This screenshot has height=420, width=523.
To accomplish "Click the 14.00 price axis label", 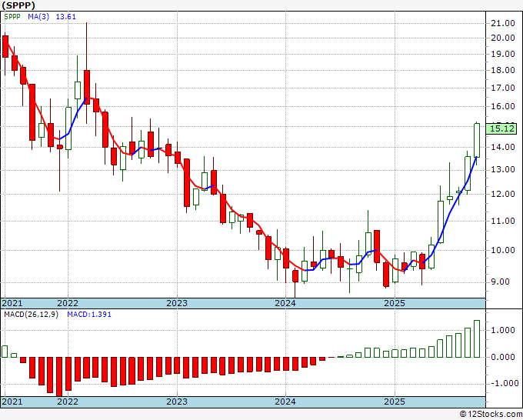I will coord(503,147).
